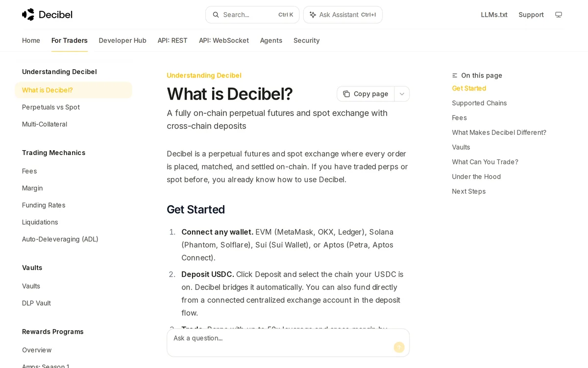Click the Connect any wallet. text
The image size is (588, 368).
(x=217, y=232)
